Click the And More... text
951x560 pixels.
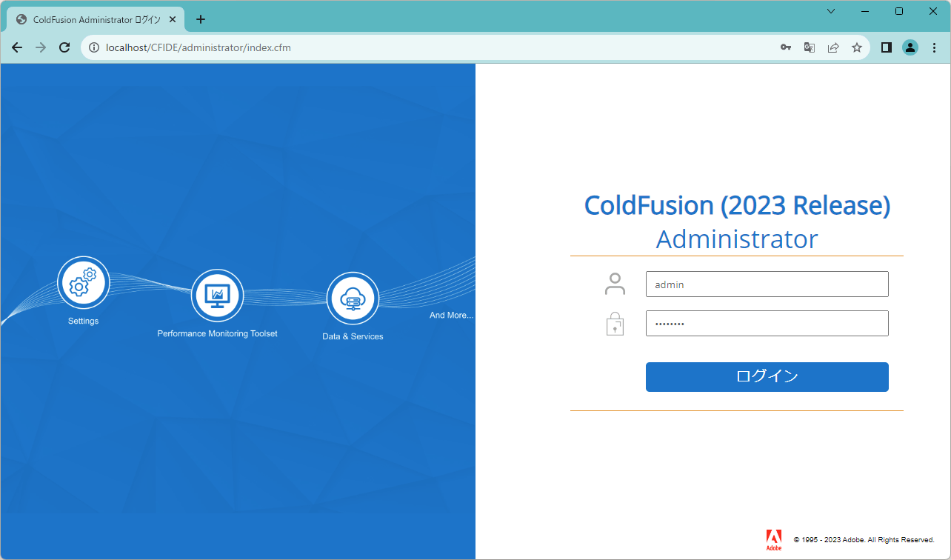451,315
